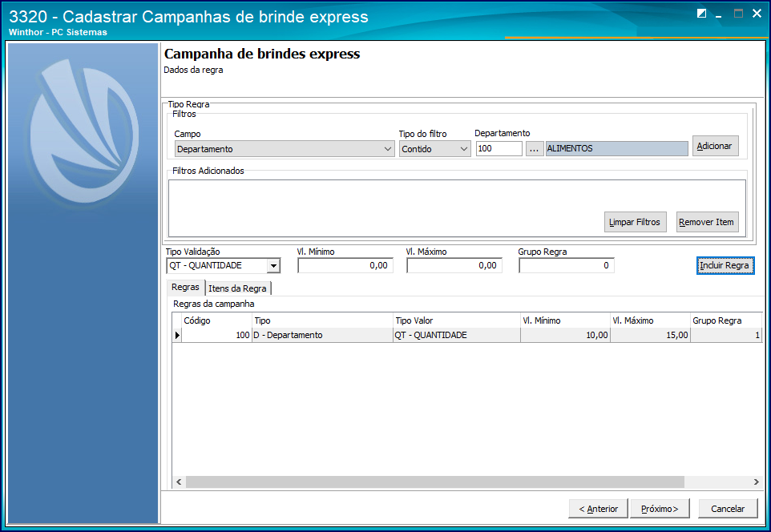Focus the Grupo Regra input field
The width and height of the screenshot is (771, 532).
567,265
